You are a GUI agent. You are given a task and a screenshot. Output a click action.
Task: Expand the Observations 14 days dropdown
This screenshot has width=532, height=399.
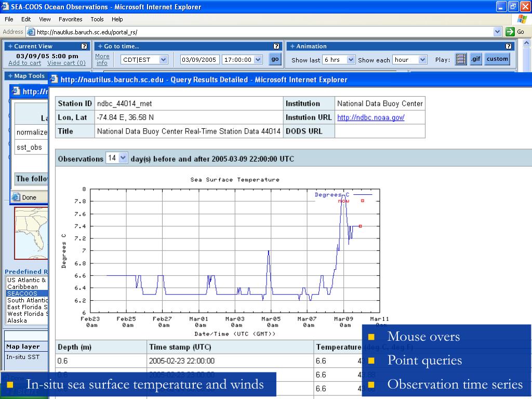123,158
